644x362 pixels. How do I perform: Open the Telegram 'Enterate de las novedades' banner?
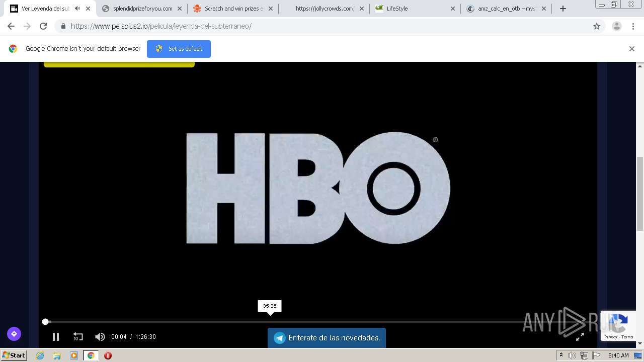pos(327,338)
